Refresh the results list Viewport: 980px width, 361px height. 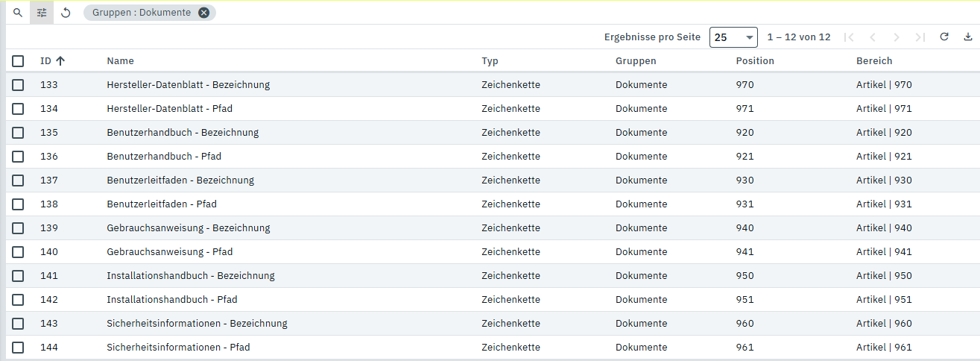[x=944, y=37]
